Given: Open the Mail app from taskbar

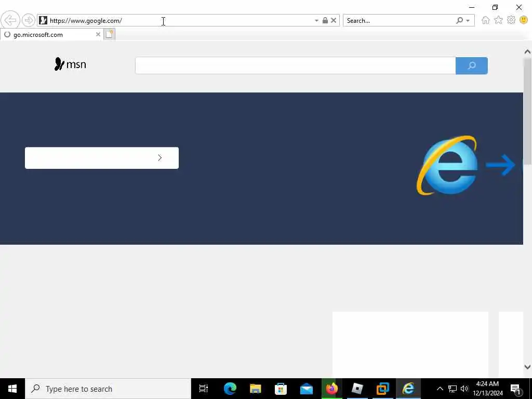Looking at the screenshot, I should (x=306, y=389).
